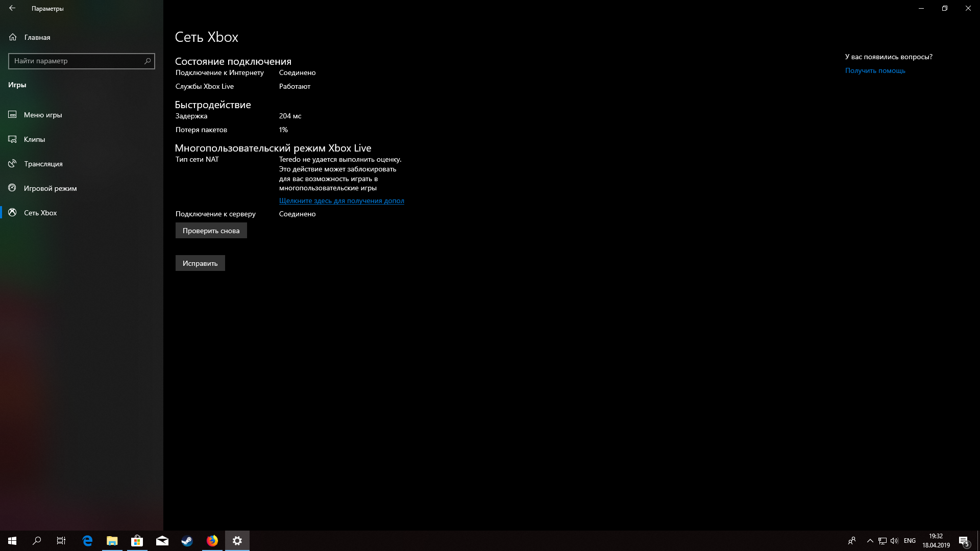Open the Главная home page
The width and height of the screenshot is (980, 551).
tap(82, 37)
